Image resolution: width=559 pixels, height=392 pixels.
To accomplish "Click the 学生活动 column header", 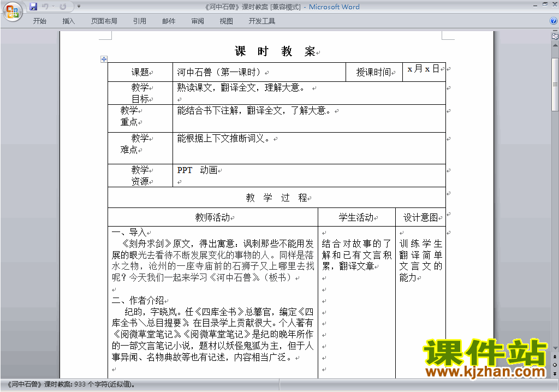I will (x=356, y=218).
